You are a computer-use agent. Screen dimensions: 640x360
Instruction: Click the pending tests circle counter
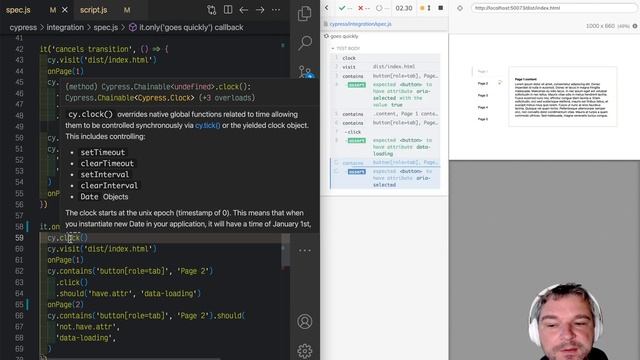(x=382, y=8)
